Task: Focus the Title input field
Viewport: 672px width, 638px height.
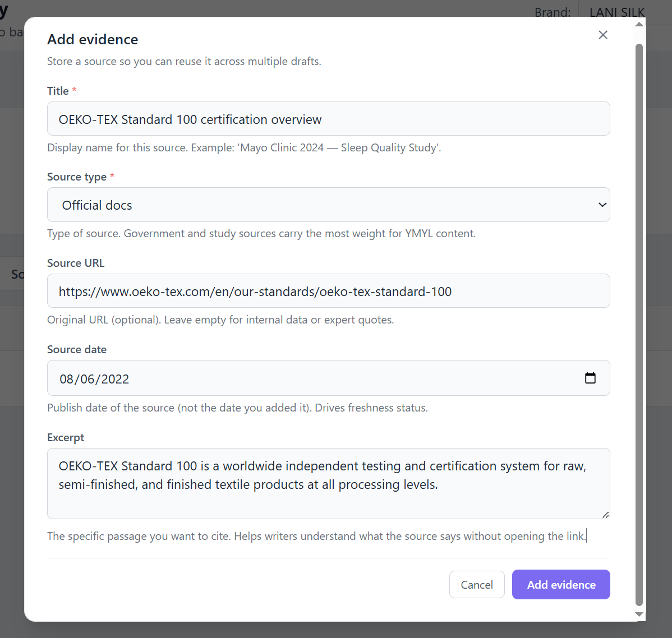Action: pos(328,119)
